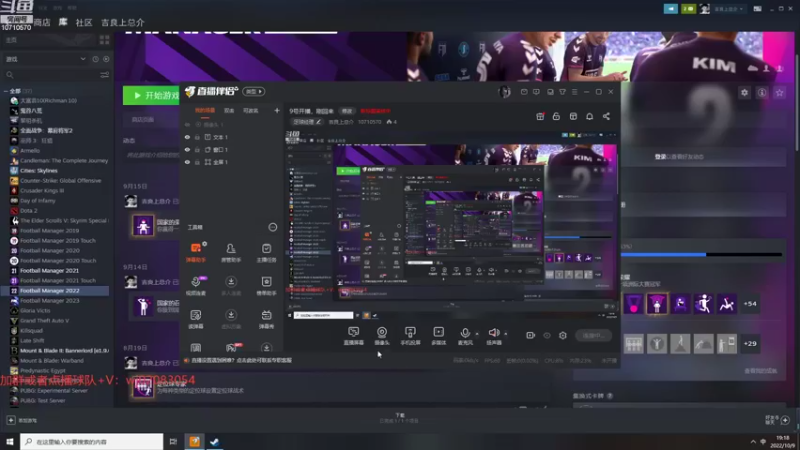
Task: Expand the +54 achievements overflow
Action: click(750, 304)
